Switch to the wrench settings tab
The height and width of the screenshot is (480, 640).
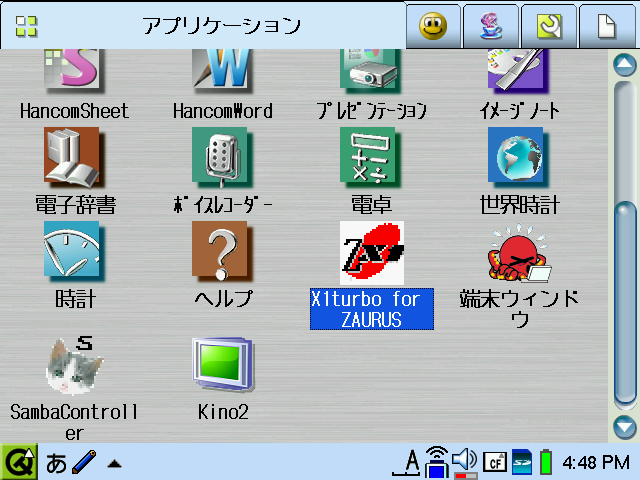549,26
